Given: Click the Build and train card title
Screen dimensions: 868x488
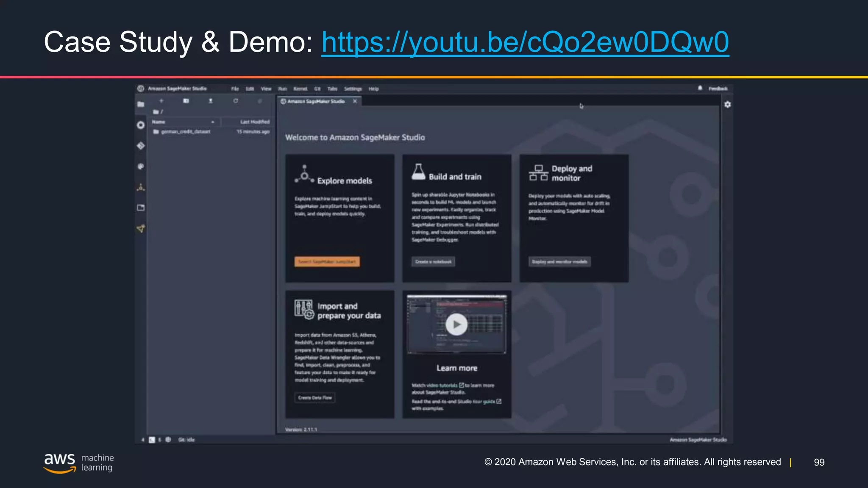Looking at the screenshot, I should 455,177.
